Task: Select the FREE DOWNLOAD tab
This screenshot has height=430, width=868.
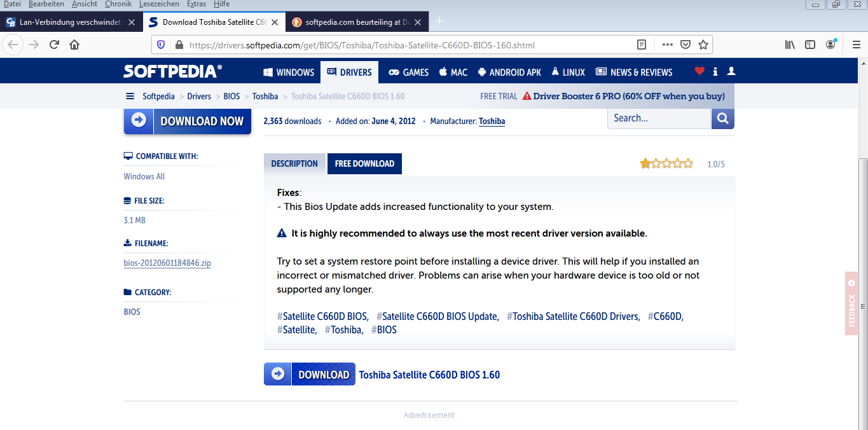Action: click(x=364, y=163)
